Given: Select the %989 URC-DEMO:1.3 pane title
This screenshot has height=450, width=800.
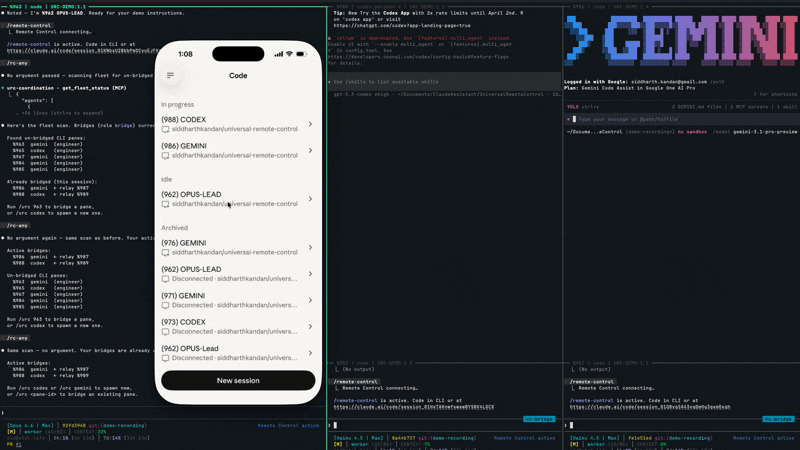Looking at the screenshot, I should pyautogui.click(x=374, y=363).
